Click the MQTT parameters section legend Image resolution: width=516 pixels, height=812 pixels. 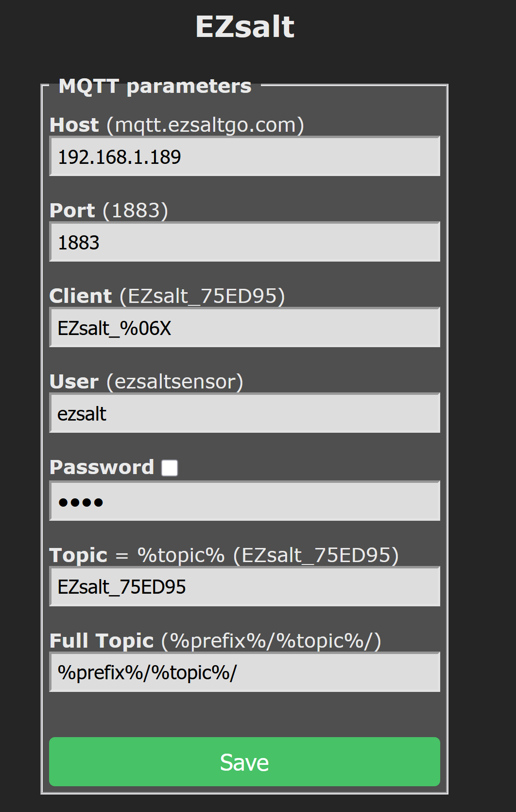(x=155, y=86)
